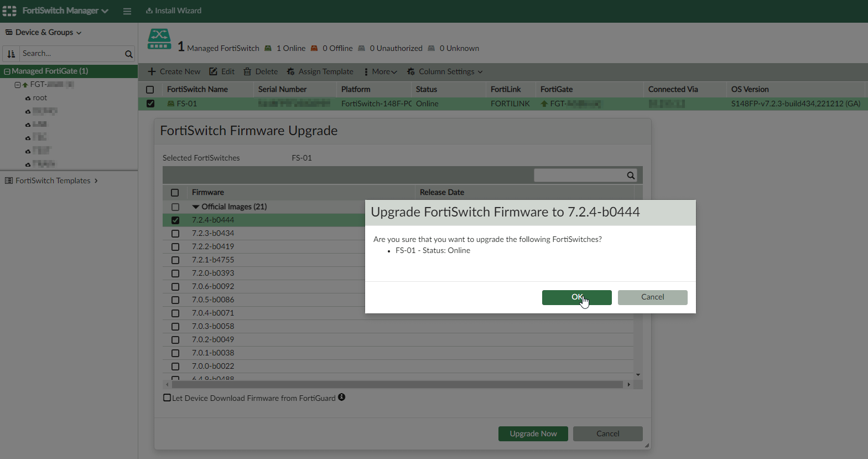Click the horizontal scrollbar of firmware list

pos(397,384)
